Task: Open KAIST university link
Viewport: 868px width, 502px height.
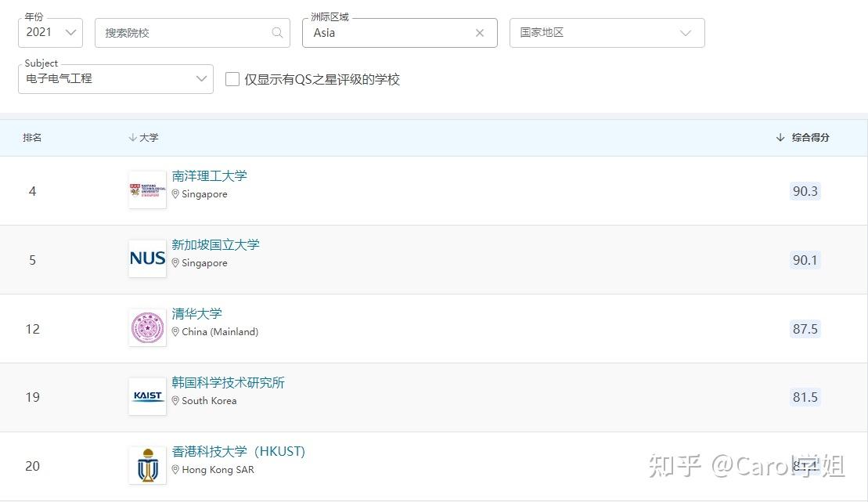Action: point(228,382)
